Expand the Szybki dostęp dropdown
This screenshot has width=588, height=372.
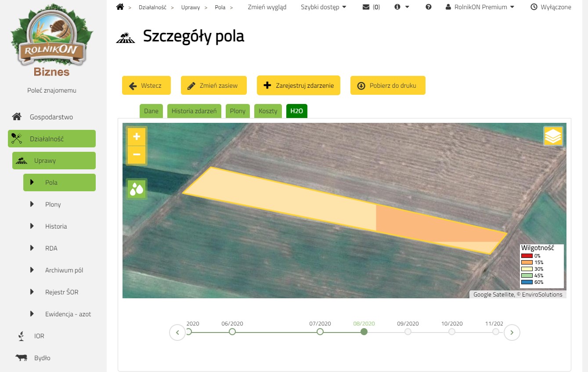(x=324, y=7)
